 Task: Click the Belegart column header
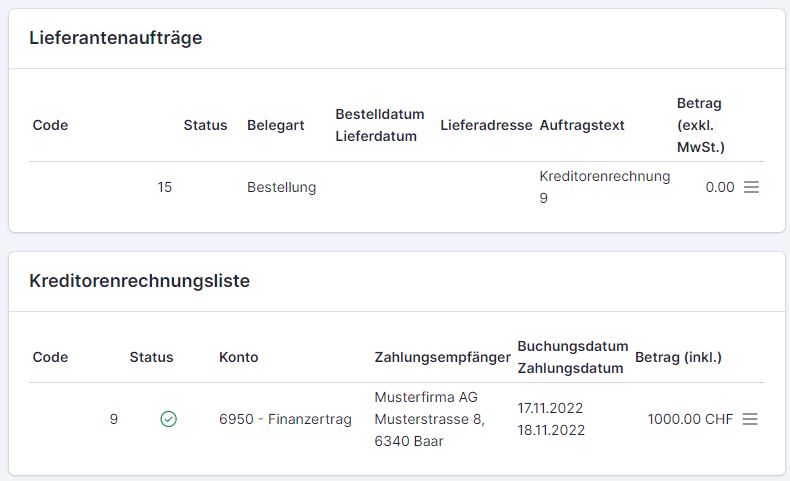click(276, 125)
